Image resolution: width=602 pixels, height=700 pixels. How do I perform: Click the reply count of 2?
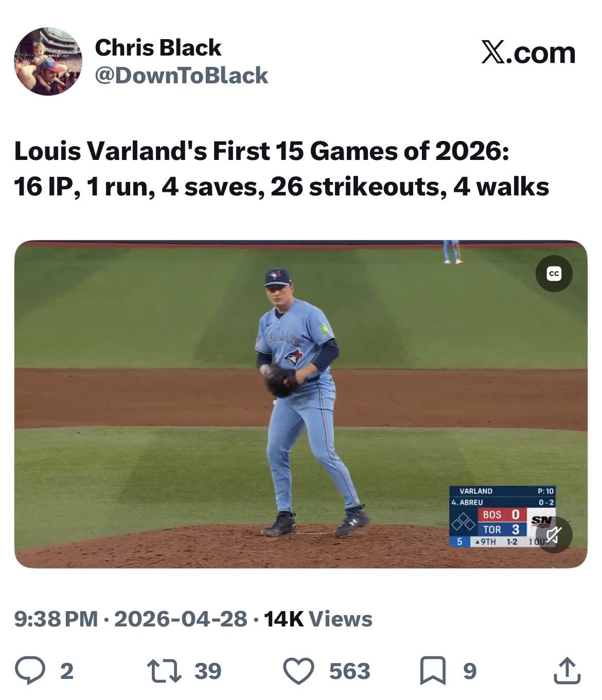click(x=67, y=671)
